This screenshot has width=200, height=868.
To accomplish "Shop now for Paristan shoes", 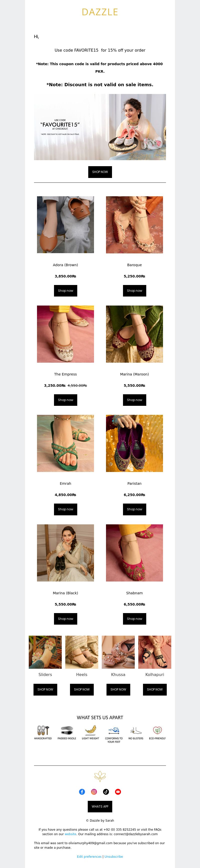I will (x=134, y=509).
